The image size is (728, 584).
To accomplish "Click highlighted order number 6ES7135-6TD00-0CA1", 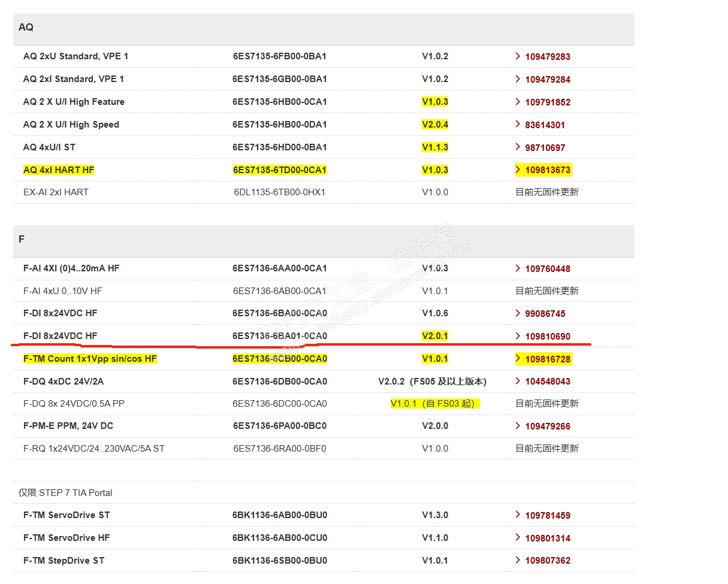I will (280, 170).
